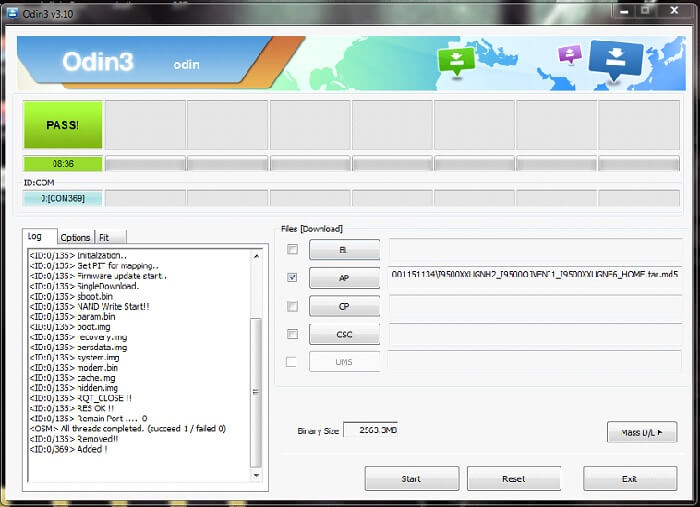The image size is (700, 507).
Task: Close the Odin3 window
Action: point(675,10)
